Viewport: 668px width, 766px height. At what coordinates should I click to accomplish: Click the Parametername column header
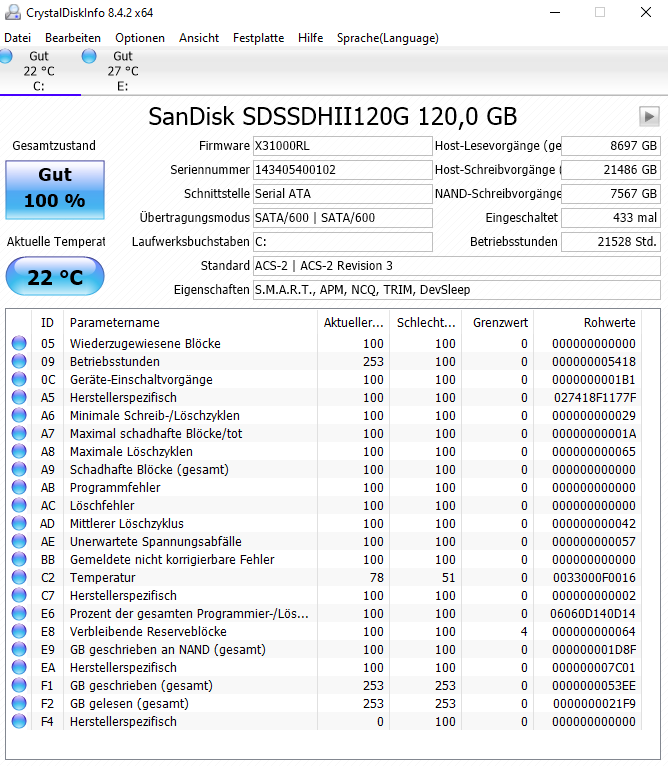(191, 322)
